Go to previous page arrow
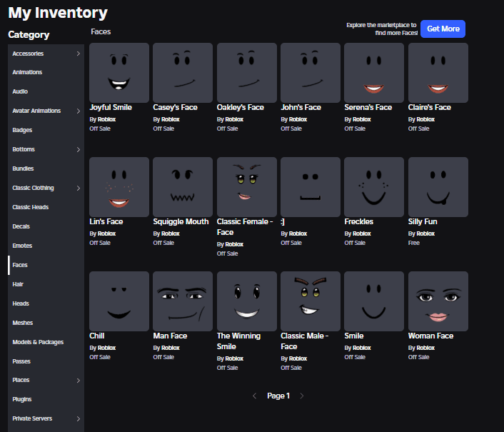 254,396
